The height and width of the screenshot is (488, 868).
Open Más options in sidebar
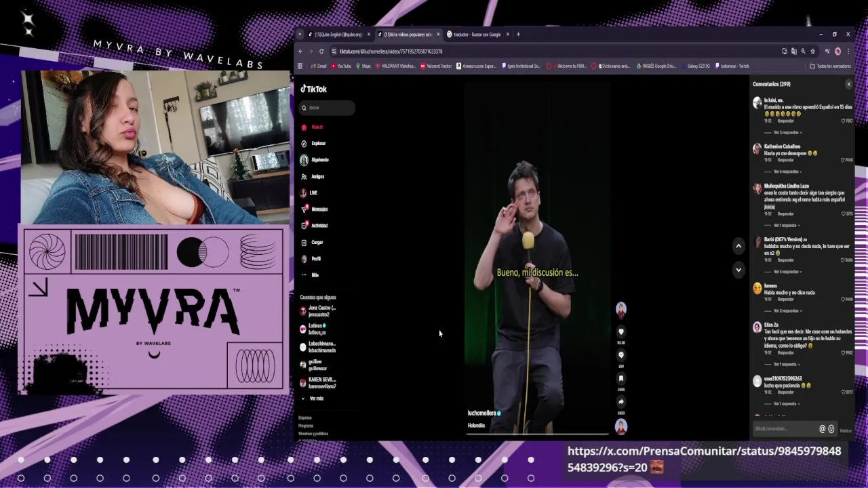coord(310,275)
